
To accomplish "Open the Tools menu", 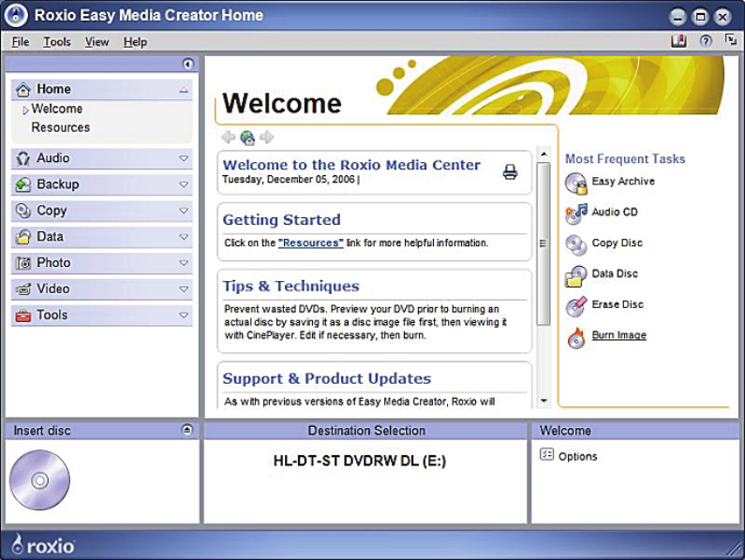I will coord(56,42).
